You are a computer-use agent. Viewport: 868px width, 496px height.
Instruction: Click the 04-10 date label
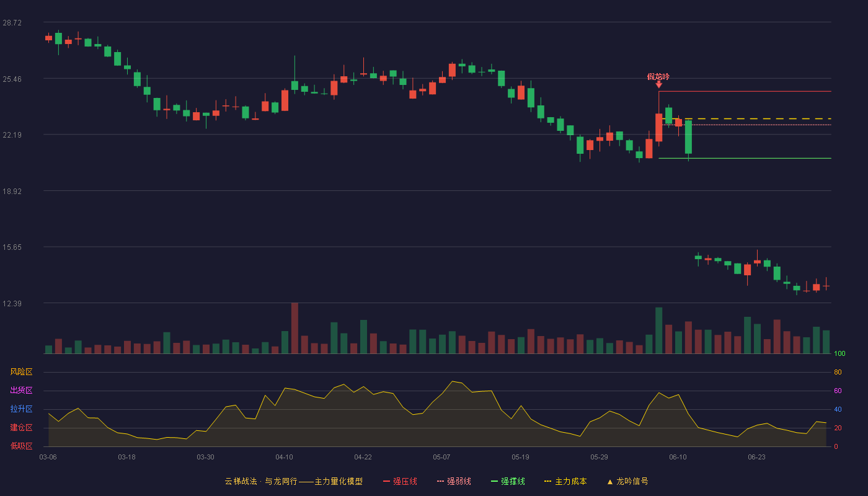tap(285, 457)
